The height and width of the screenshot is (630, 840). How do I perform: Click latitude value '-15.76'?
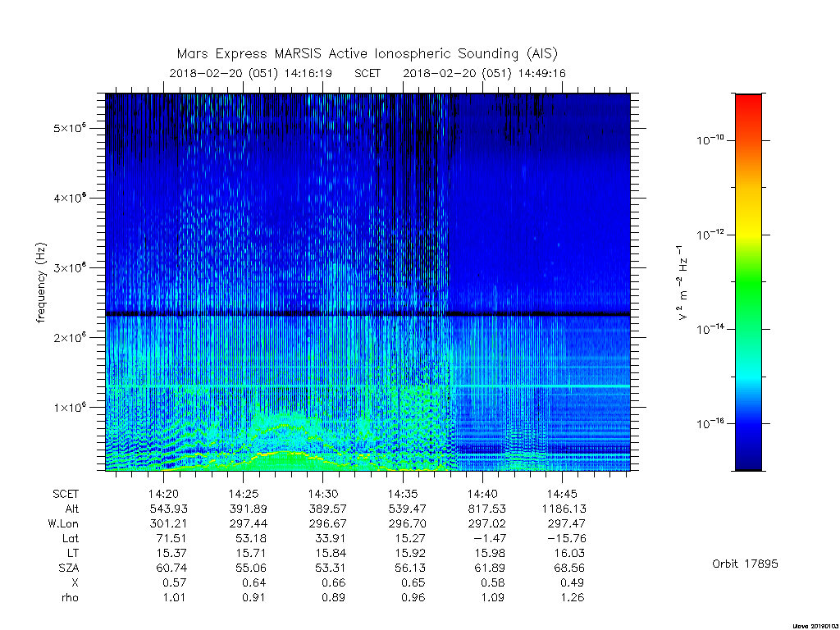(566, 538)
